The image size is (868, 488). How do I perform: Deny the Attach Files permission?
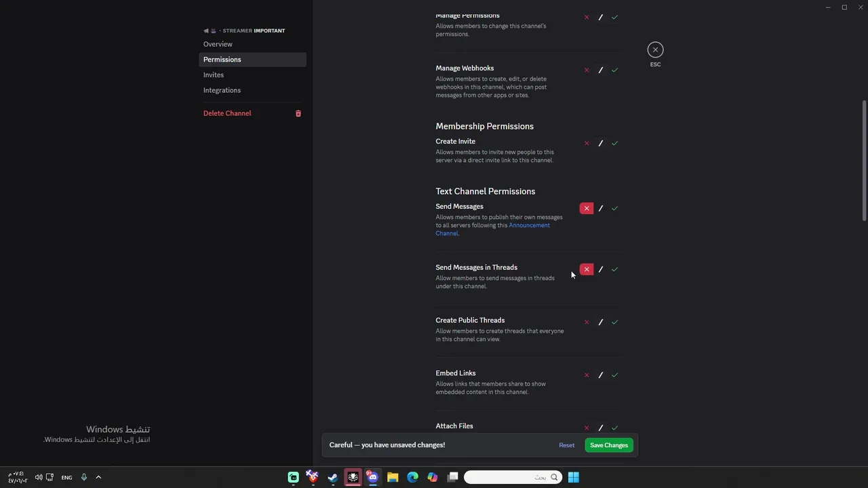(x=587, y=428)
